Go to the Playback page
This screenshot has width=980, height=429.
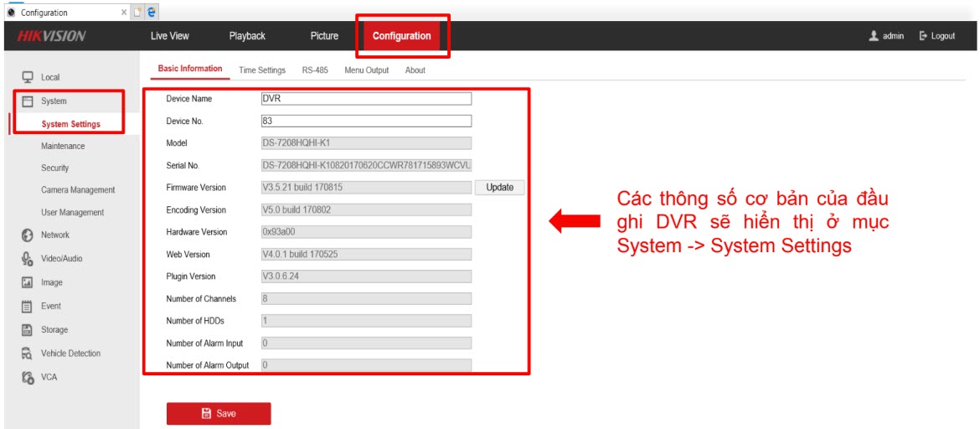(247, 36)
